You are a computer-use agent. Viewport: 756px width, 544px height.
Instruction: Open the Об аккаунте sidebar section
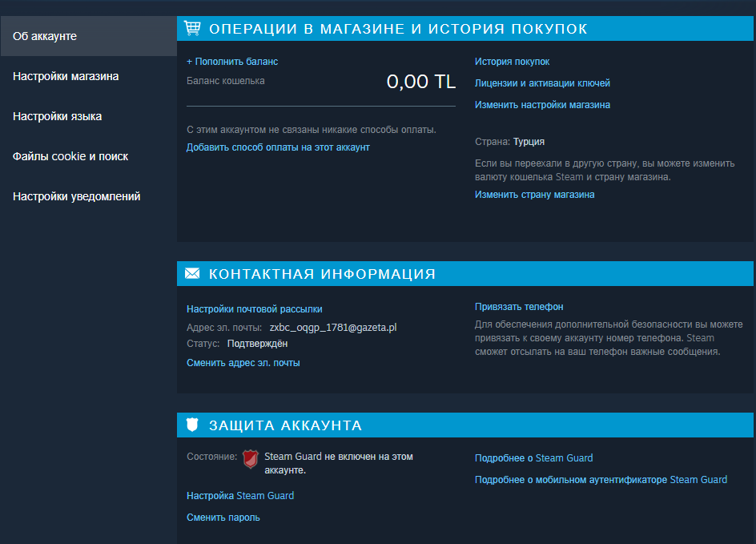click(89, 36)
